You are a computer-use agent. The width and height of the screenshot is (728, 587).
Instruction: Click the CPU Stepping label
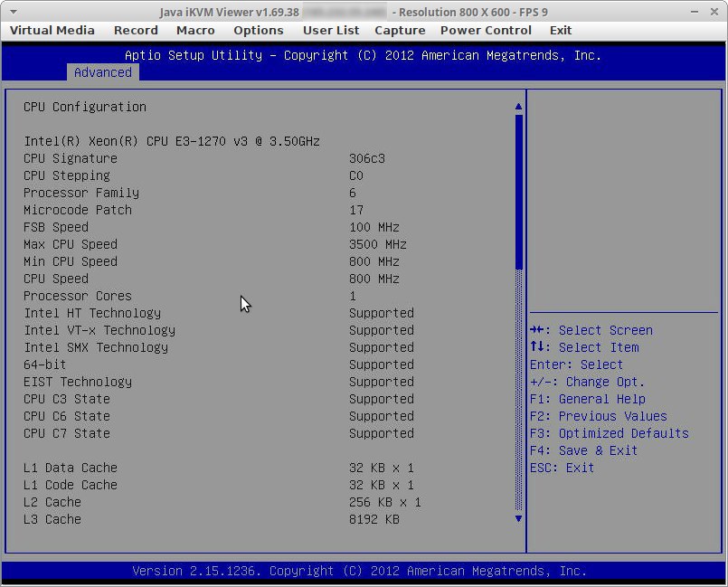point(67,175)
